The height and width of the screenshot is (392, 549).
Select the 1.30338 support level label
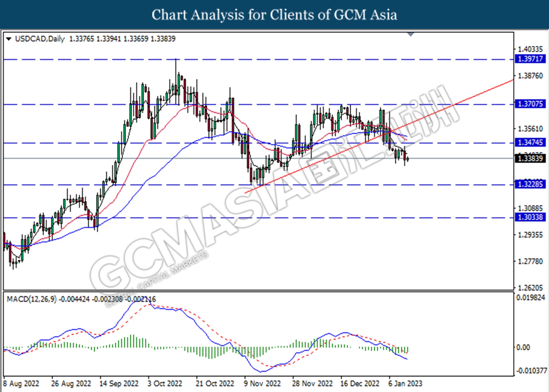pos(530,217)
